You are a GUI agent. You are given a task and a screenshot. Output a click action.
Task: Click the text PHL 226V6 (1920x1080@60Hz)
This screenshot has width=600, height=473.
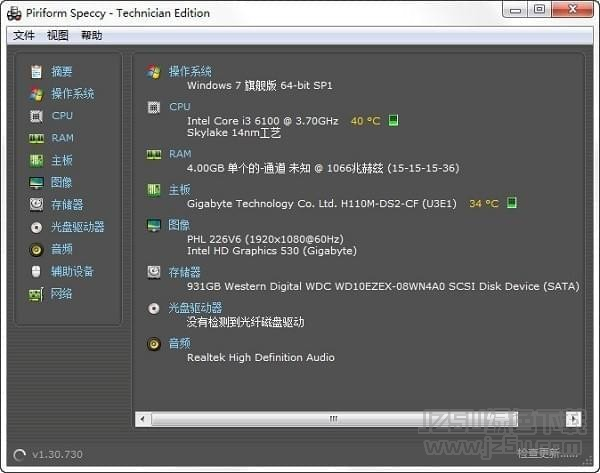point(265,239)
